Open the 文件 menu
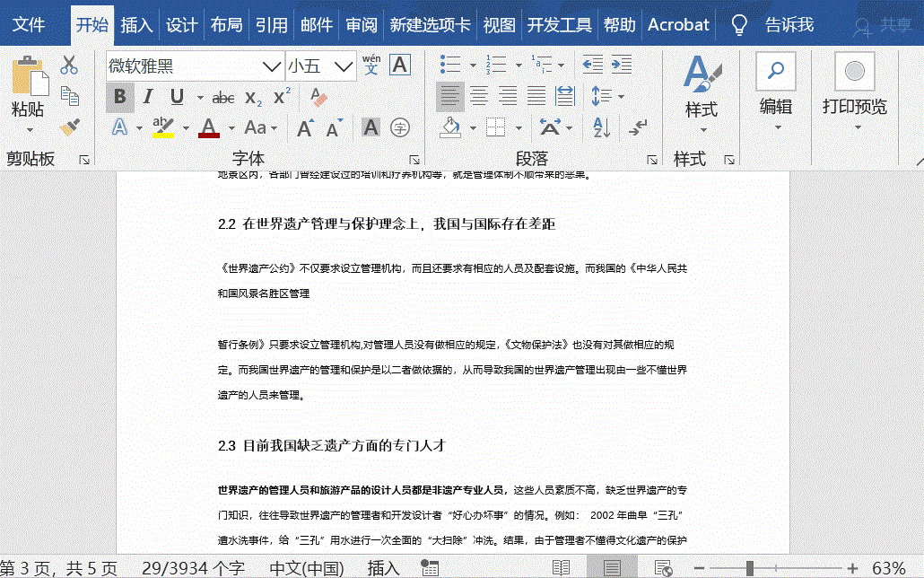This screenshot has width=924, height=578. click(31, 24)
